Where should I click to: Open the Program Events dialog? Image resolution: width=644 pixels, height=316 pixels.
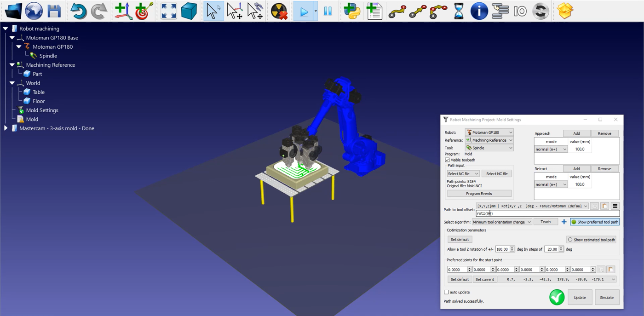click(x=479, y=193)
